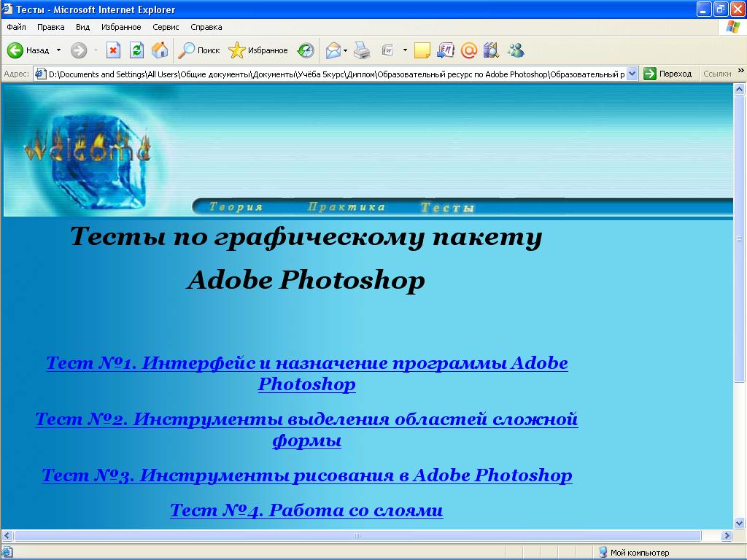The height and width of the screenshot is (560, 747).
Task: Click the yellow note Discuss icon
Action: [422, 50]
